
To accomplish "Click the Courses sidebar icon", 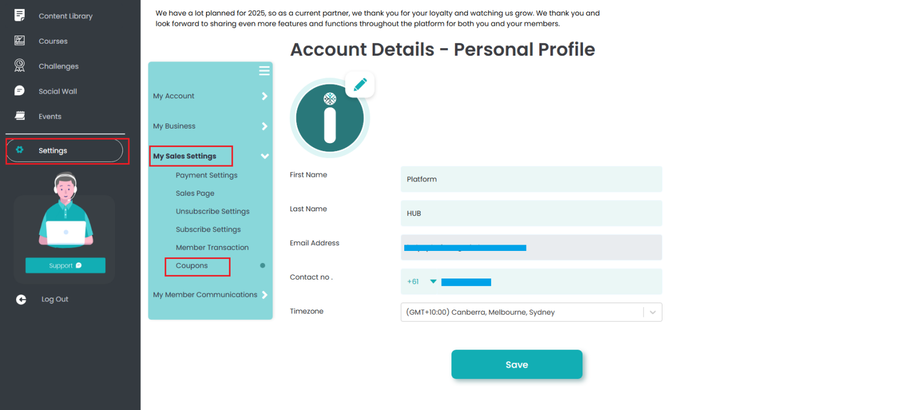I will pos(19,41).
